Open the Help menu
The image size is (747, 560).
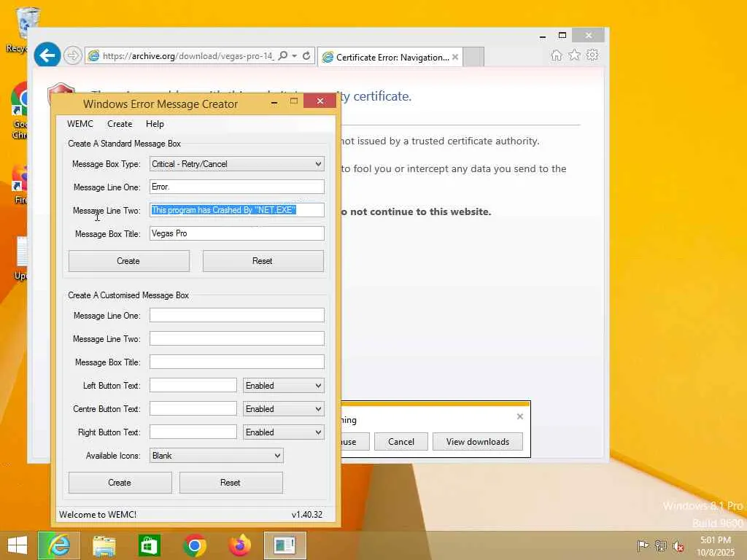click(155, 124)
